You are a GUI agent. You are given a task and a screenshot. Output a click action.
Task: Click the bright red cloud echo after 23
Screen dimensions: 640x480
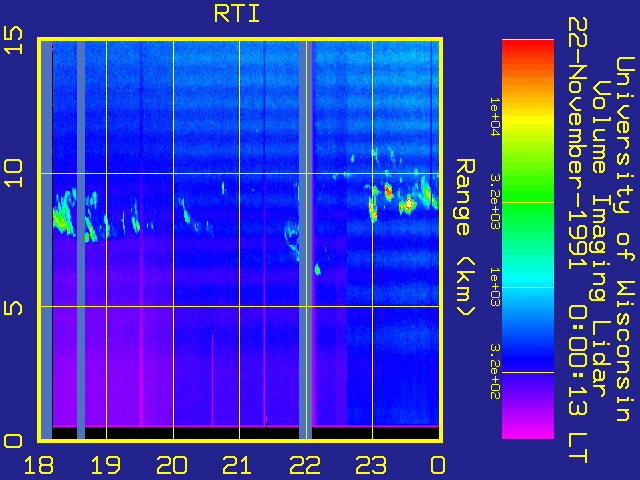388,191
